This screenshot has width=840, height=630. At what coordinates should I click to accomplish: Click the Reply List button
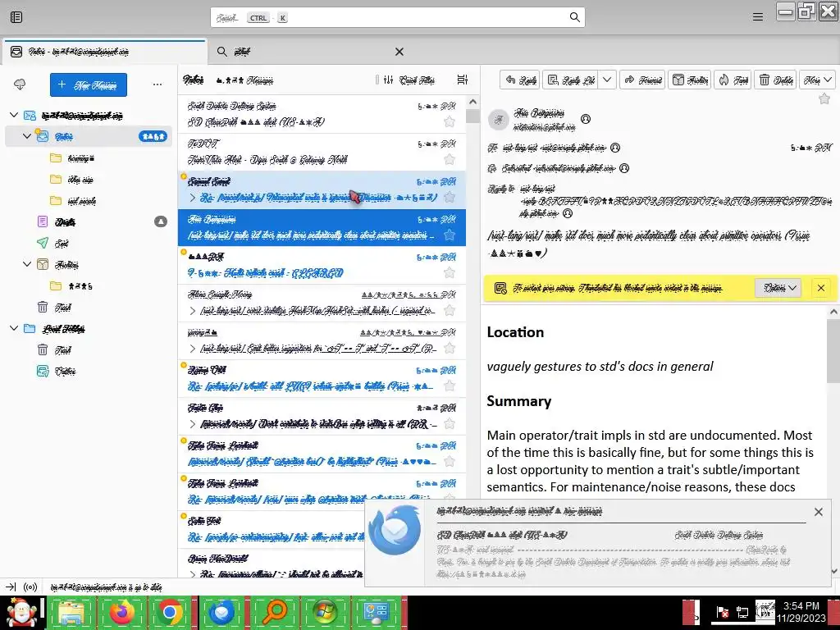click(x=571, y=80)
